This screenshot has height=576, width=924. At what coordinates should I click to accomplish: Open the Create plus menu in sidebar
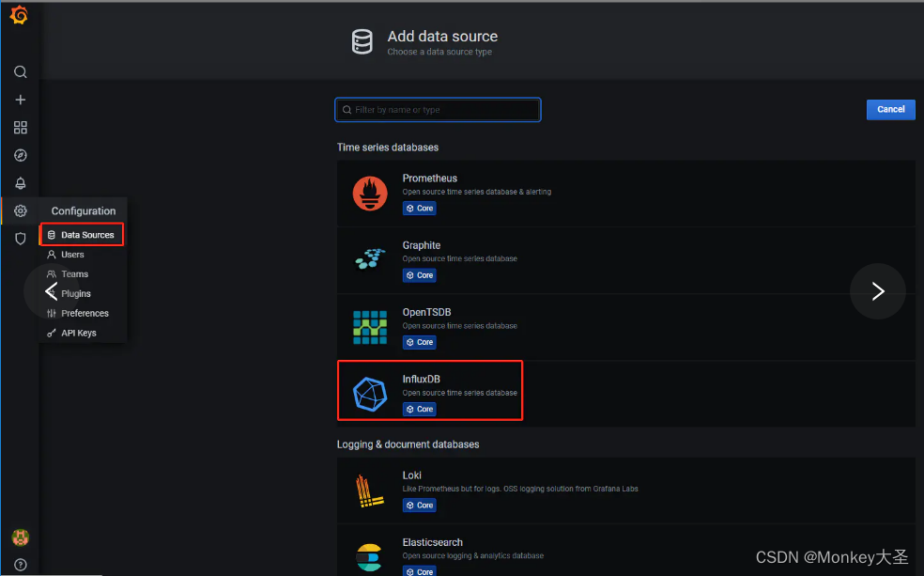[x=20, y=100]
